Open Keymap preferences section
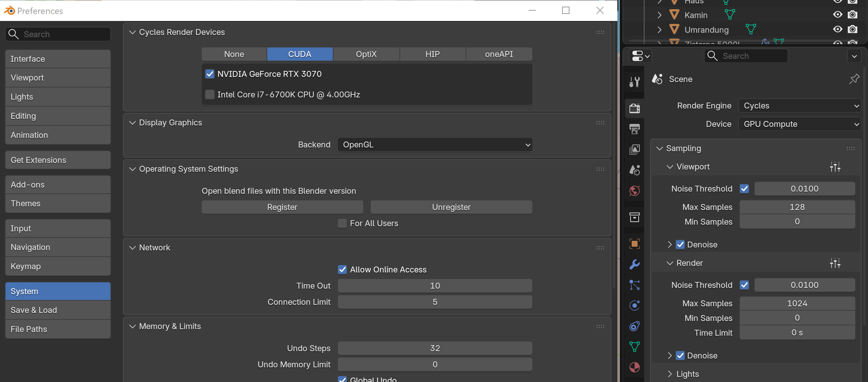 pyautogui.click(x=58, y=266)
